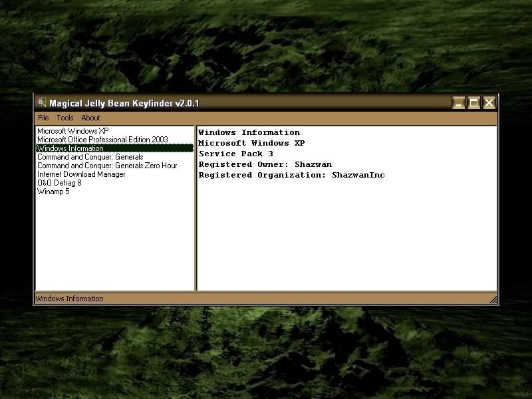Select Microsoft Windows XP in the list
Viewport: 532px width, 399px height.
tap(114, 130)
